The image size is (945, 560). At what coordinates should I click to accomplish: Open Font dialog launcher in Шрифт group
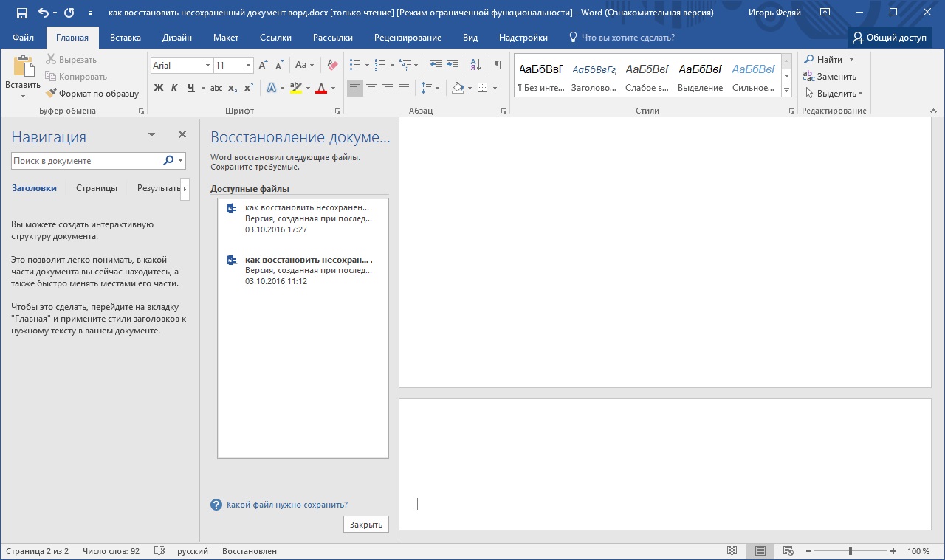[x=337, y=111]
